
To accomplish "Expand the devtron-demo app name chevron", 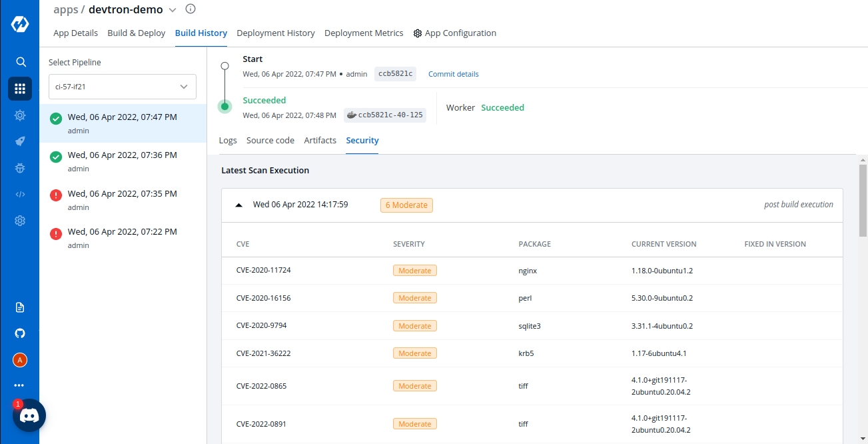I will pos(173,10).
